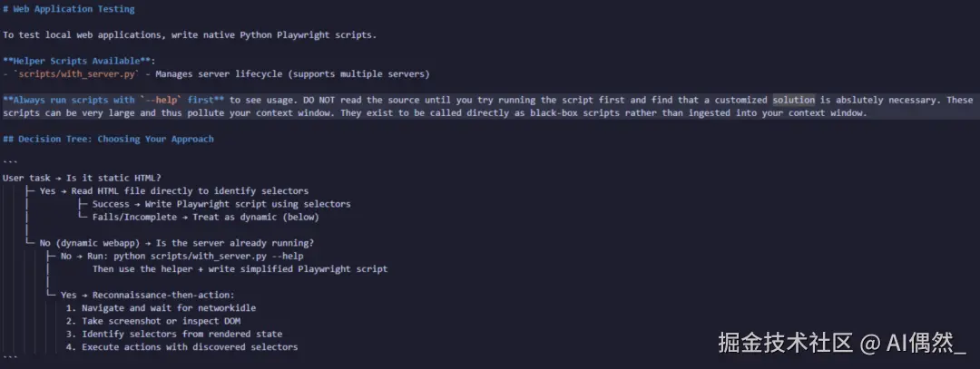The height and width of the screenshot is (369, 980).
Task: Click 'User task → Is it static HTML?' line
Action: pos(82,178)
